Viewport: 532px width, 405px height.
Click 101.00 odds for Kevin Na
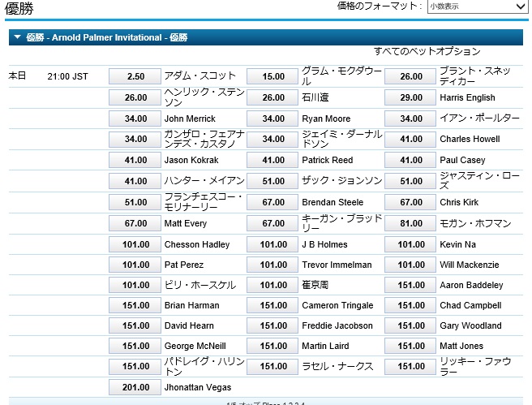(410, 244)
